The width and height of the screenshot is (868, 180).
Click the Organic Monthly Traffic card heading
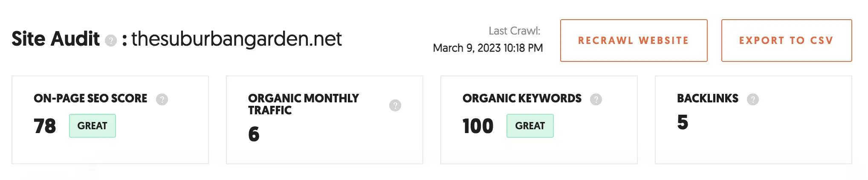coord(304,105)
